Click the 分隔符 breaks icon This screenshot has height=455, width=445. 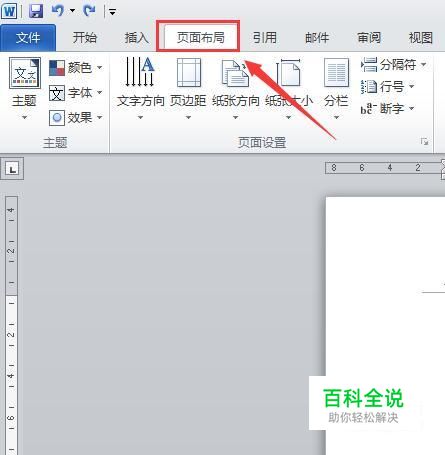[369, 65]
